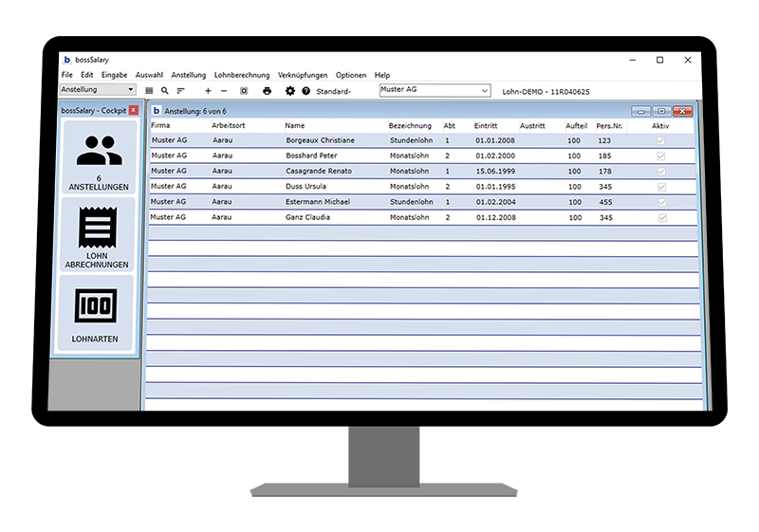Sort by Name column header

coord(295,125)
